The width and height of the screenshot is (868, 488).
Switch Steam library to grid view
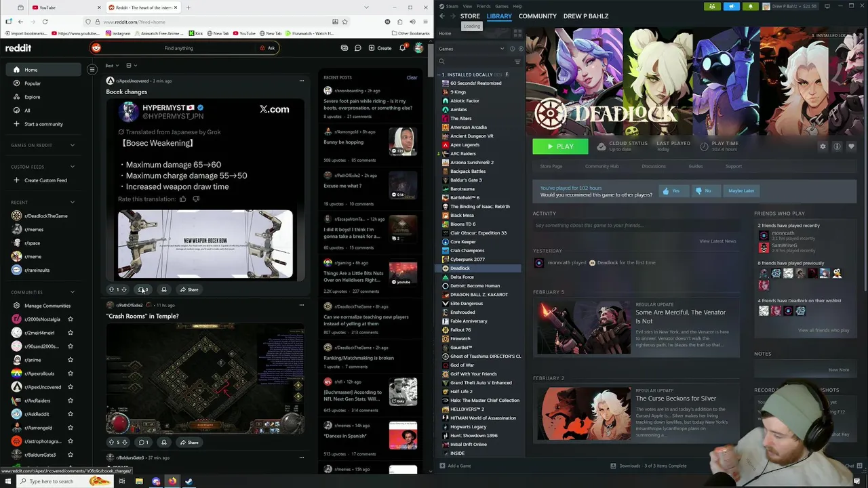pyautogui.click(x=517, y=33)
